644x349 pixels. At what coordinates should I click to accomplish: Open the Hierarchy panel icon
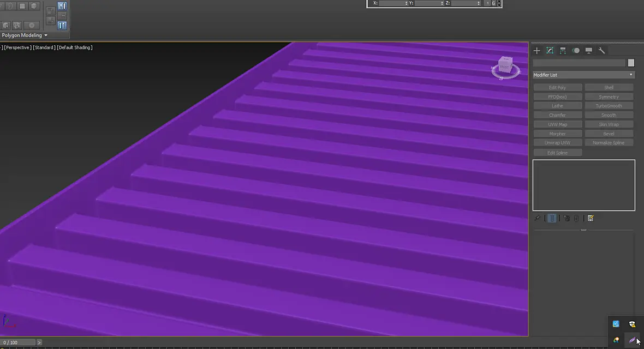click(x=563, y=51)
